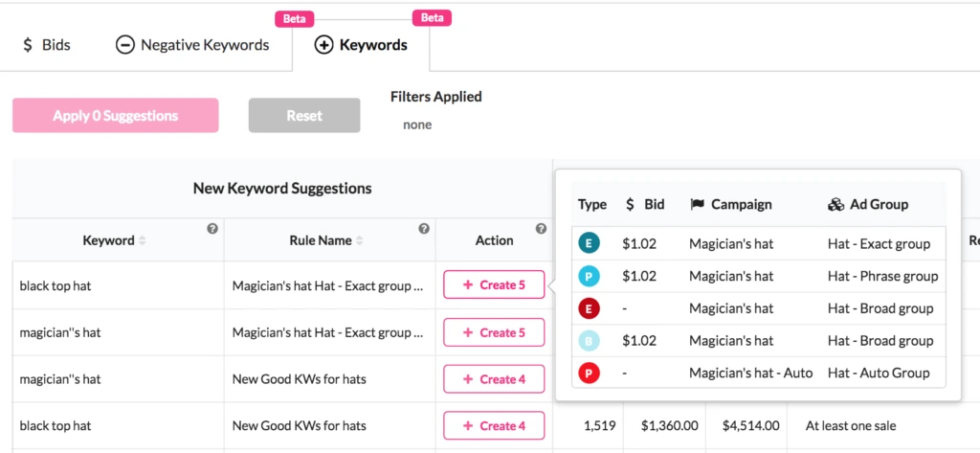Sort table by Keyword column arrows
This screenshot has height=453, width=980.
(143, 241)
